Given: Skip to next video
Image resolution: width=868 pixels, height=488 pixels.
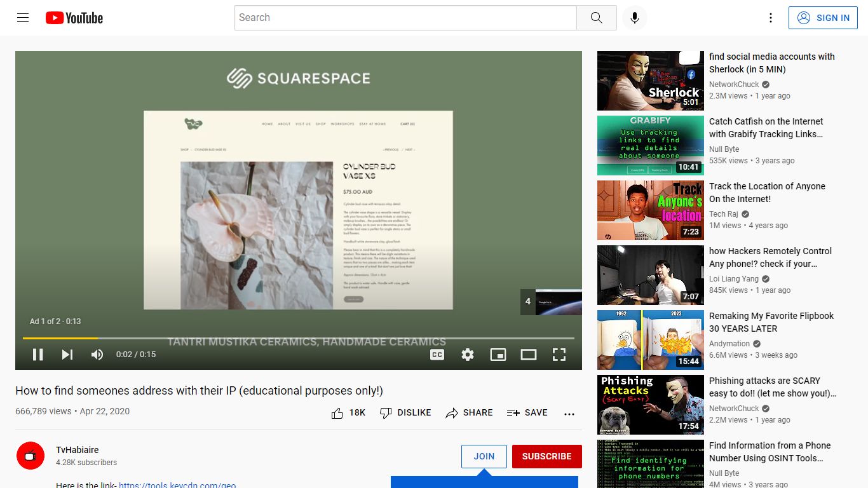Looking at the screenshot, I should point(67,355).
